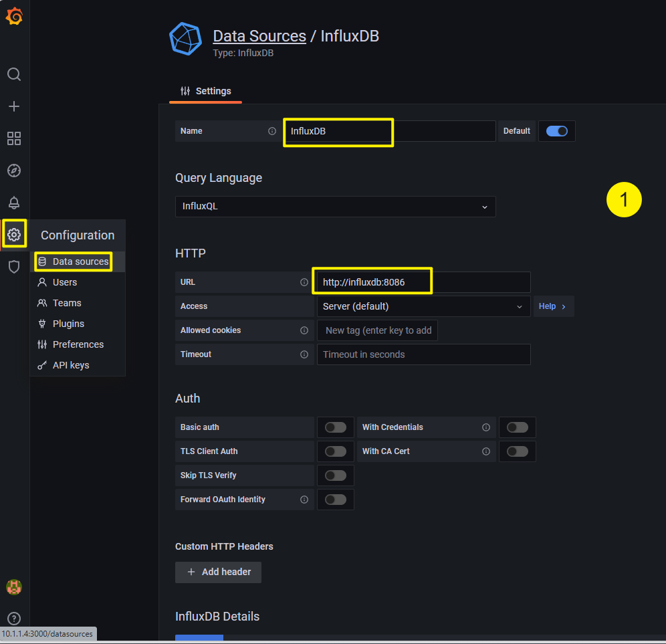
Task: Open the search magnifier in sidebar
Action: pos(14,74)
